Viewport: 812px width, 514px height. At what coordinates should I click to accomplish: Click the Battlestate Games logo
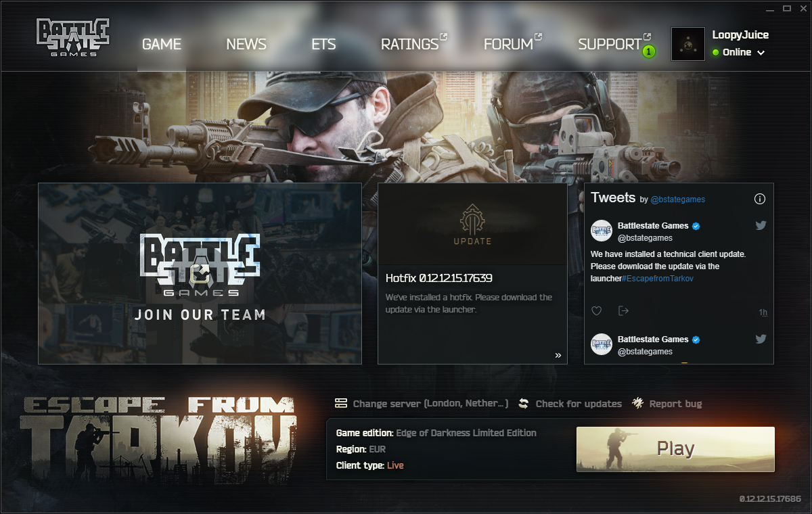tap(73, 38)
